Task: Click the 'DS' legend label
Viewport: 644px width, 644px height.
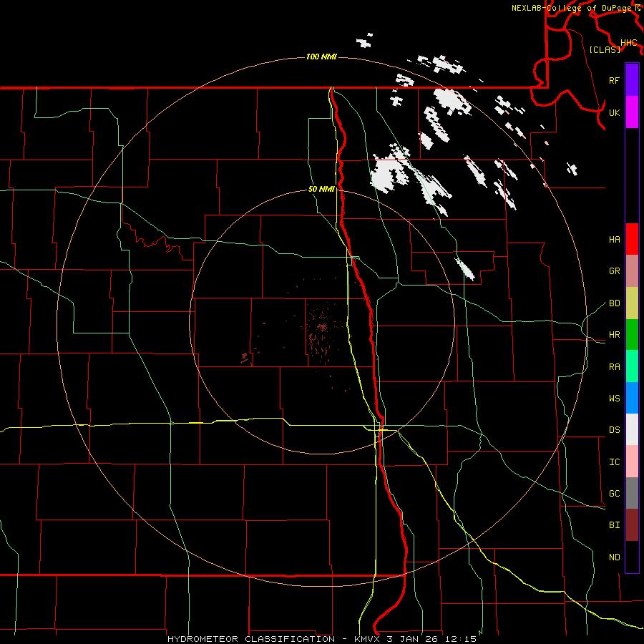Action: (614, 430)
